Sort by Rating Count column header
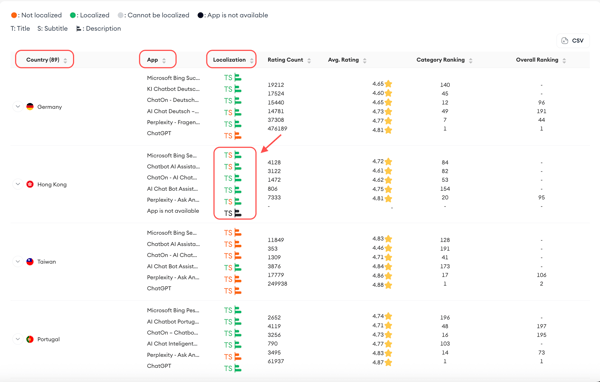The width and height of the screenshot is (600, 382). [x=289, y=60]
